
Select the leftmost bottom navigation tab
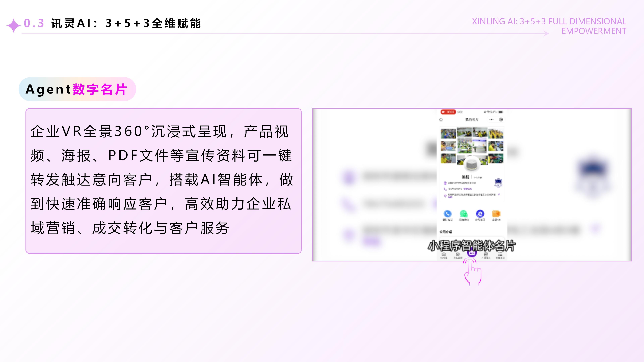[x=444, y=255]
